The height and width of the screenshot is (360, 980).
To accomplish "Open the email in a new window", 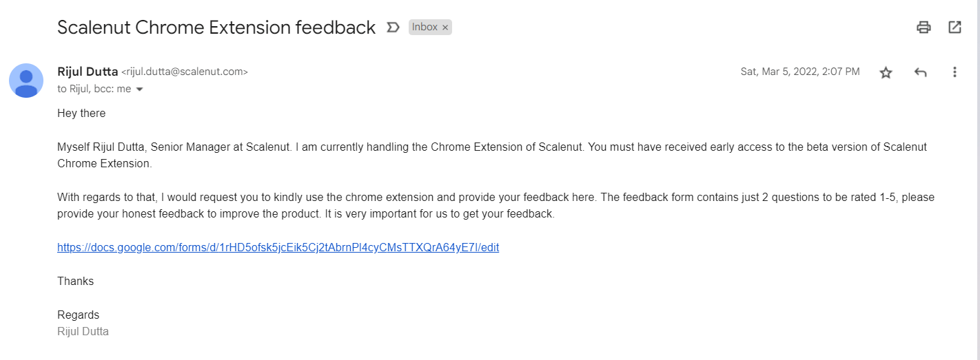I will 955,28.
